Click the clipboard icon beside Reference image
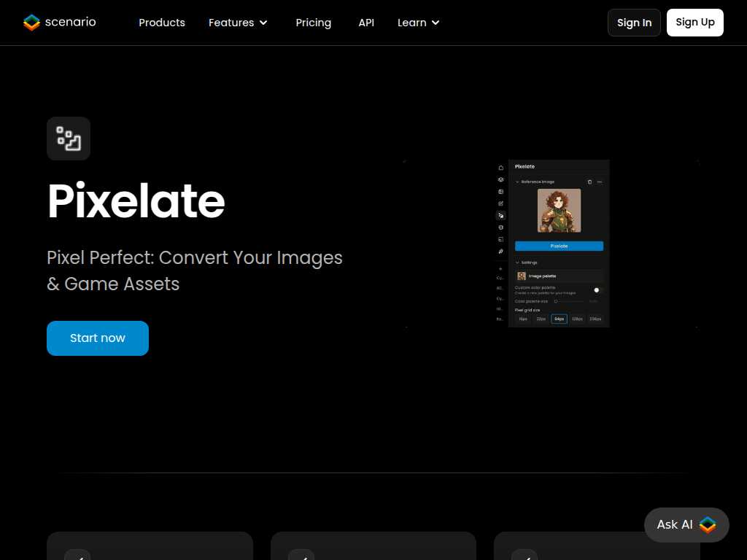 tap(589, 182)
